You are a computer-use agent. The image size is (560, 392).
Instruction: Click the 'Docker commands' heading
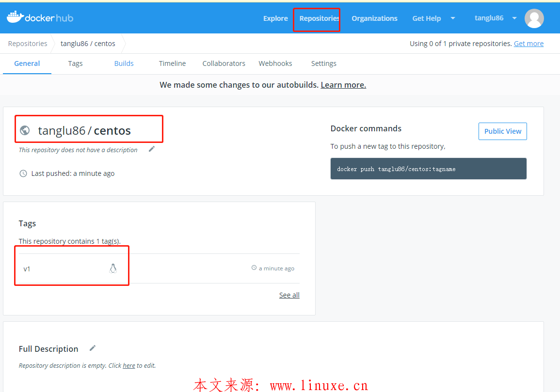366,128
